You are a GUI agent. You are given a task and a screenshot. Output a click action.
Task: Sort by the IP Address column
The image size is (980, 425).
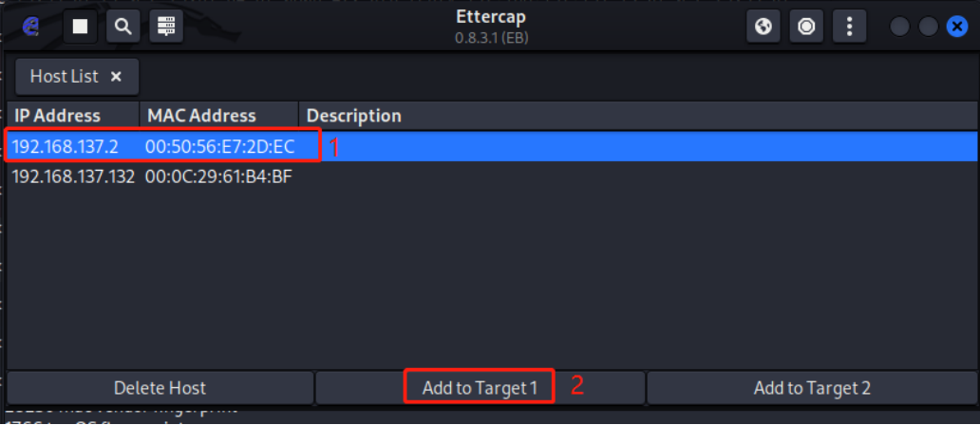(x=58, y=116)
